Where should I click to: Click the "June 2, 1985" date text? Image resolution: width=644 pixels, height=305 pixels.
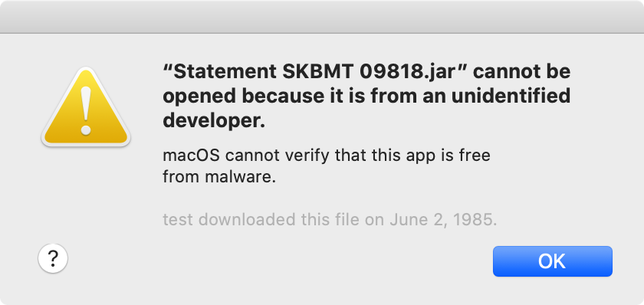442,221
